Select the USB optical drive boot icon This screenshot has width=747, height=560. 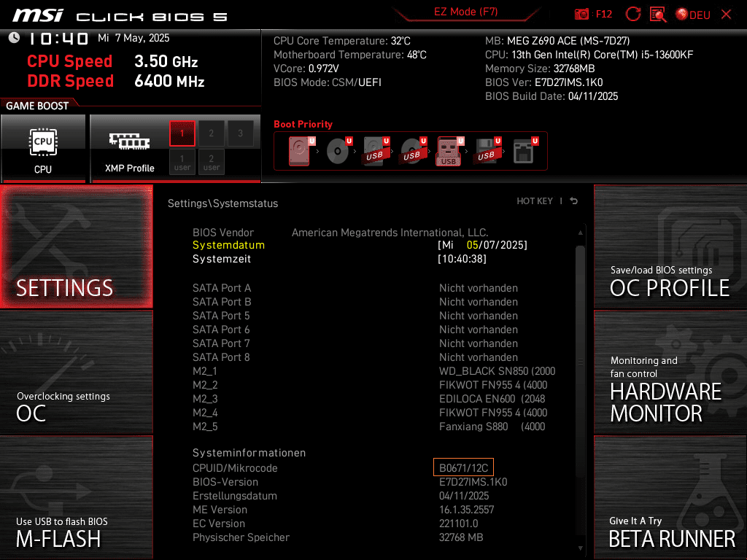pyautogui.click(x=414, y=151)
